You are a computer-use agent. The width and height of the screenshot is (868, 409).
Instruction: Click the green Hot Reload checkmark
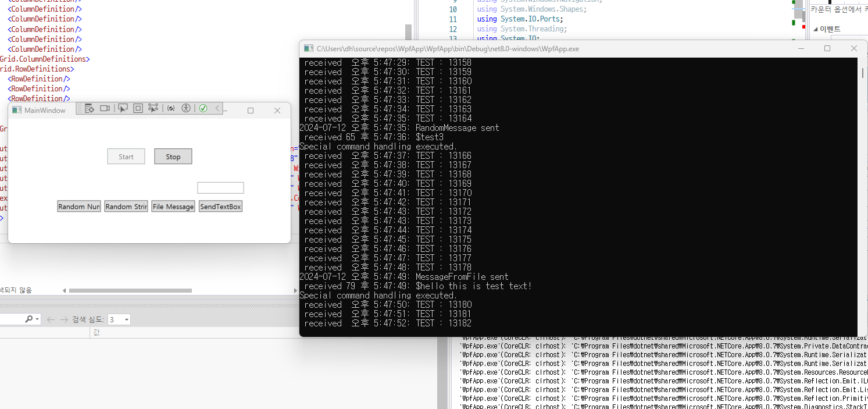click(203, 108)
